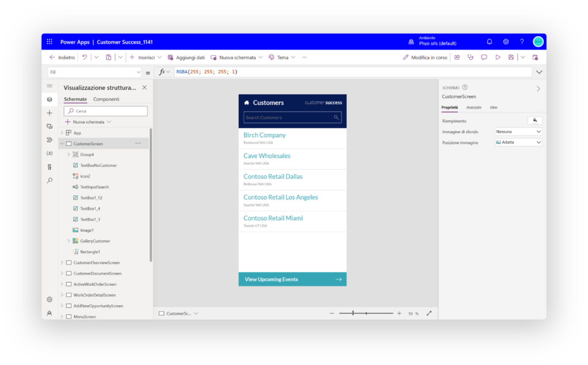Collapse CustomerScreen tree node
The image size is (588, 365).
pos(62,144)
